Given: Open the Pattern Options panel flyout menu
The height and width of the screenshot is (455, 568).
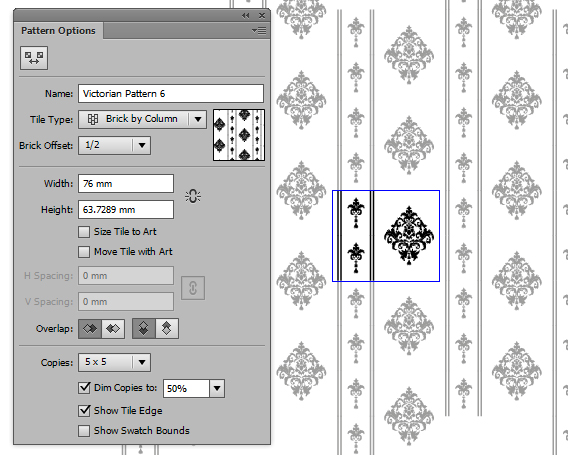Looking at the screenshot, I should pyautogui.click(x=259, y=31).
